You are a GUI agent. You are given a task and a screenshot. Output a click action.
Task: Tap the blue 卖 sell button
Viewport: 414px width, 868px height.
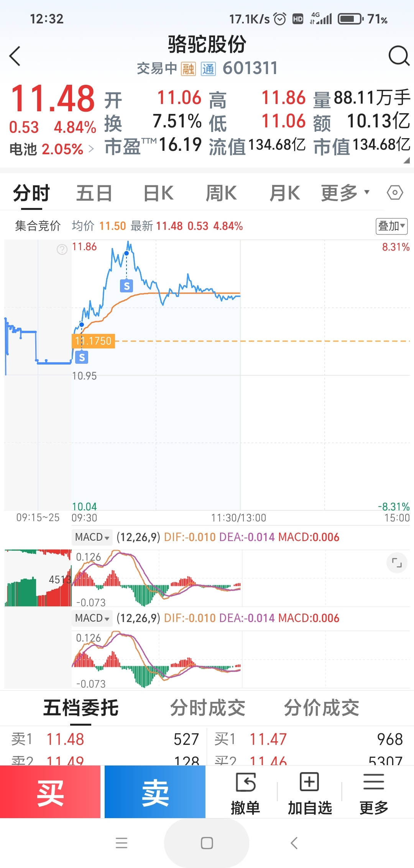(155, 792)
